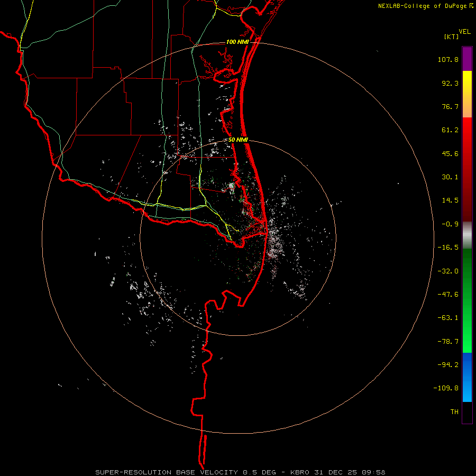Click the TH legend label

click(x=454, y=411)
